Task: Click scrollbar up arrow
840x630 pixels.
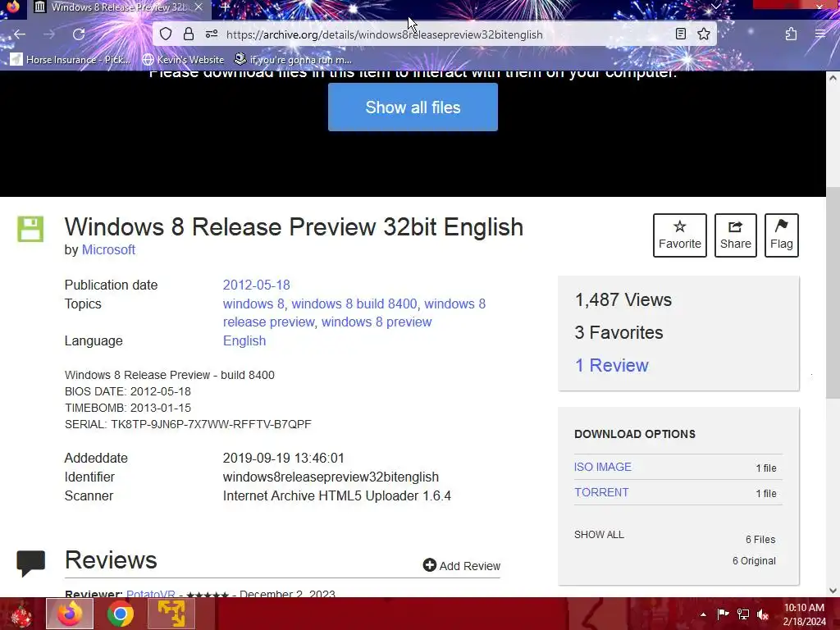Action: [833, 78]
